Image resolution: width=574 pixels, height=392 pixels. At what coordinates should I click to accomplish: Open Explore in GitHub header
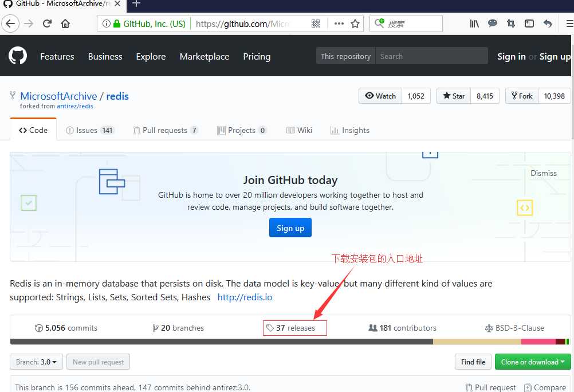(x=151, y=56)
